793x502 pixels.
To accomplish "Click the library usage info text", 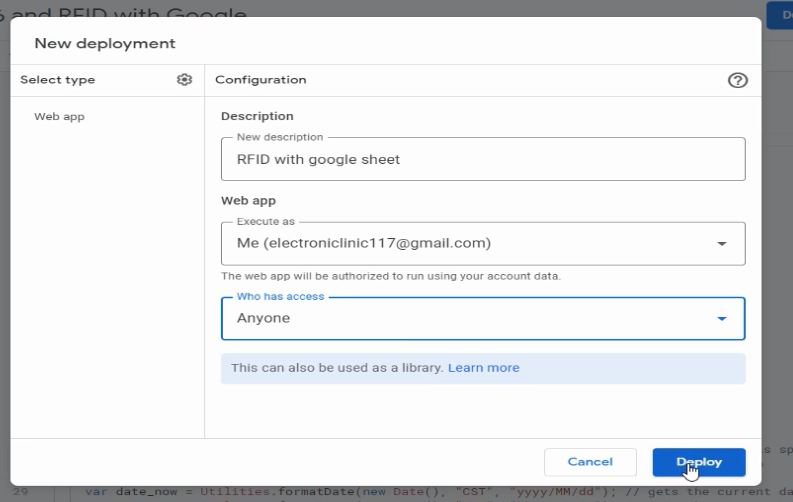I will 337,368.
